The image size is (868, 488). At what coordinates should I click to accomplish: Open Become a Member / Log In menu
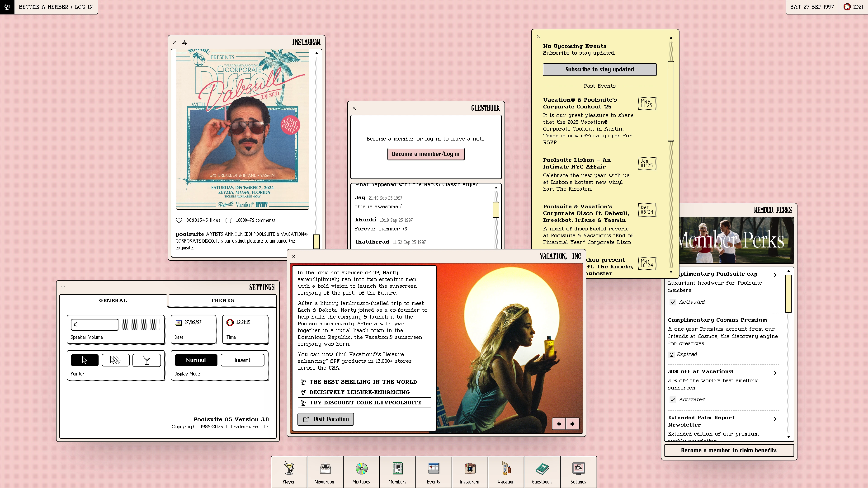tap(56, 7)
